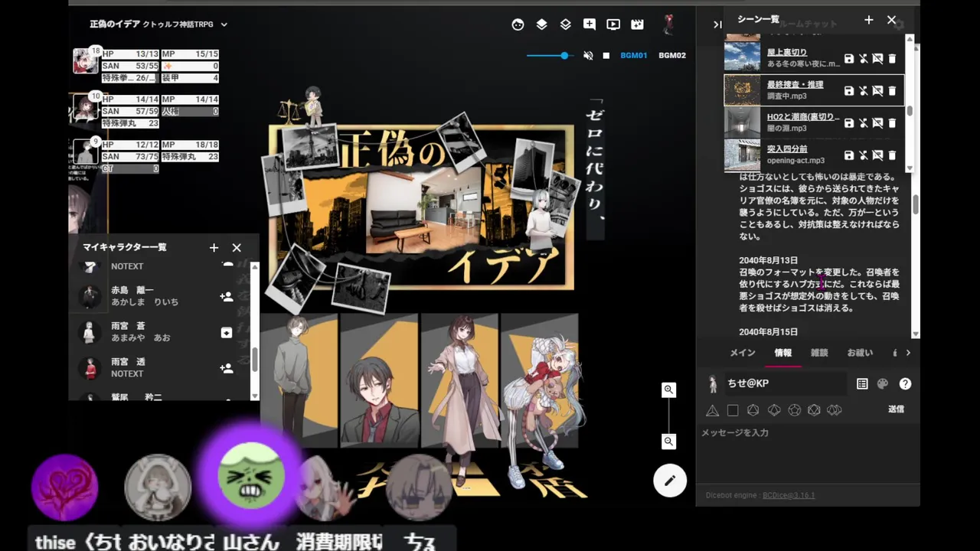The image size is (980, 551).
Task: Focus the メッセージを入力 message field
Action: pos(808,453)
